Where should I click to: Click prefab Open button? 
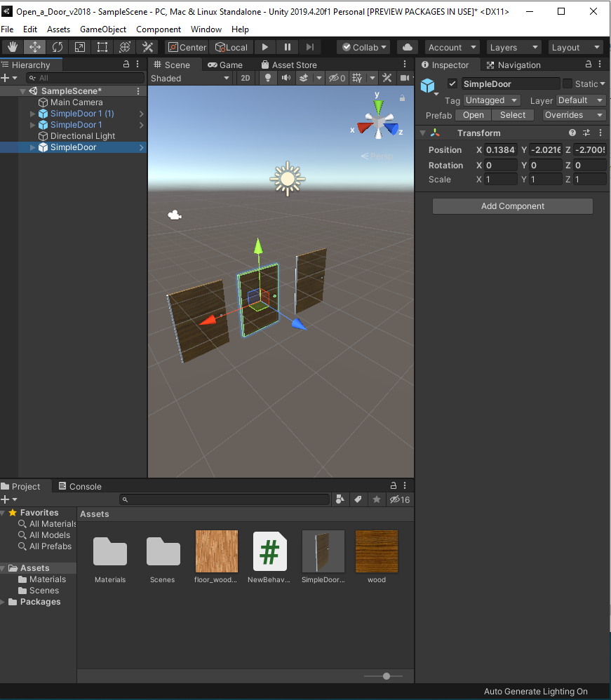pyautogui.click(x=473, y=115)
